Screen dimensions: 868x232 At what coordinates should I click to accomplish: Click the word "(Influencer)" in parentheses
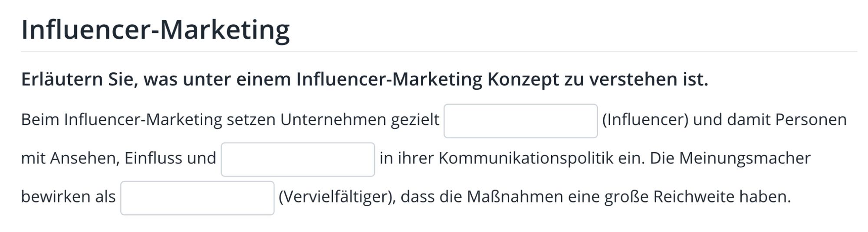(645, 120)
